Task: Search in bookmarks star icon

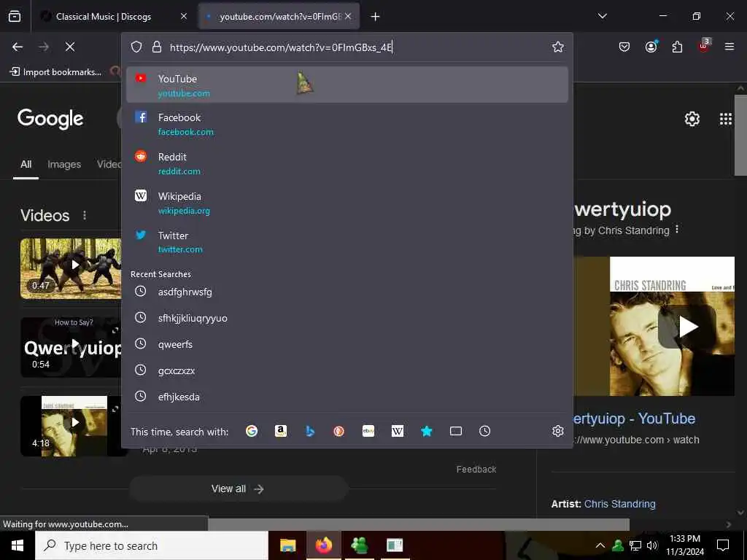Action: pyautogui.click(x=426, y=431)
